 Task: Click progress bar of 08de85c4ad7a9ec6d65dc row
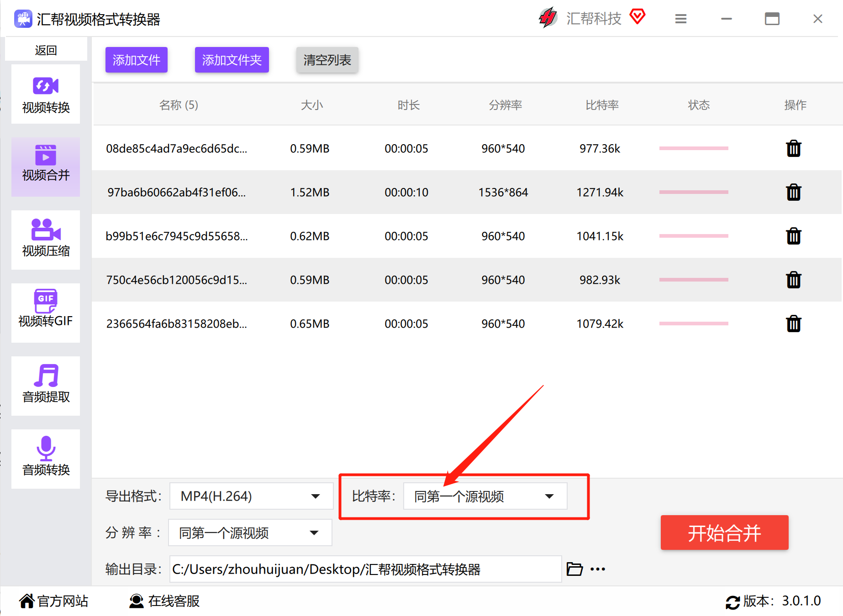click(x=694, y=148)
